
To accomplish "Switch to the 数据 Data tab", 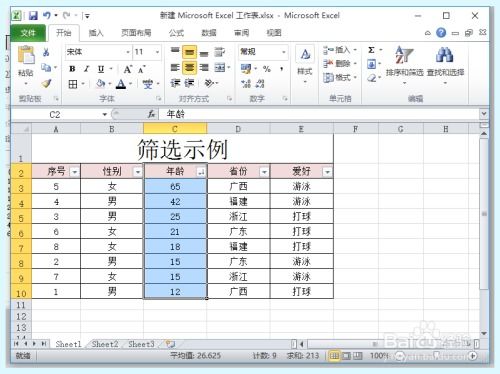I will pos(209,33).
